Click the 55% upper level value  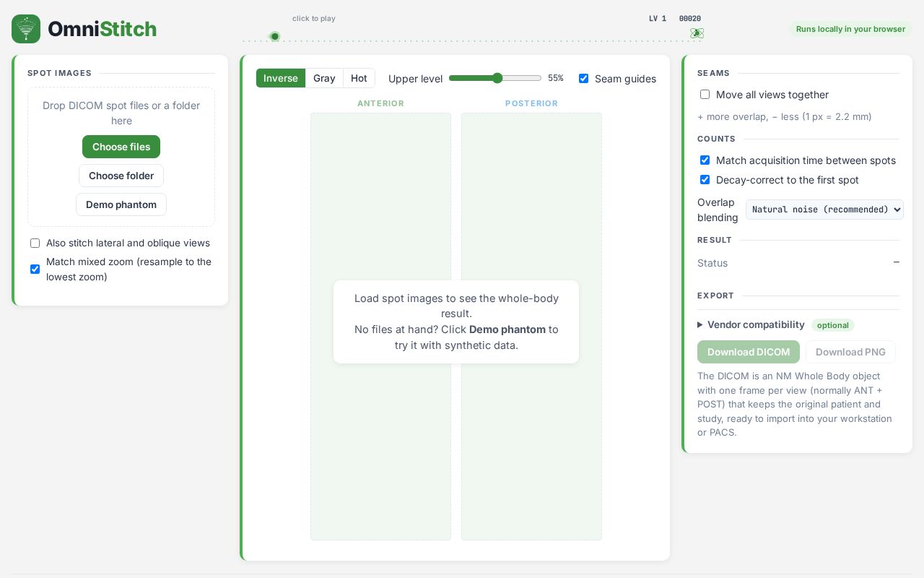[x=556, y=78]
